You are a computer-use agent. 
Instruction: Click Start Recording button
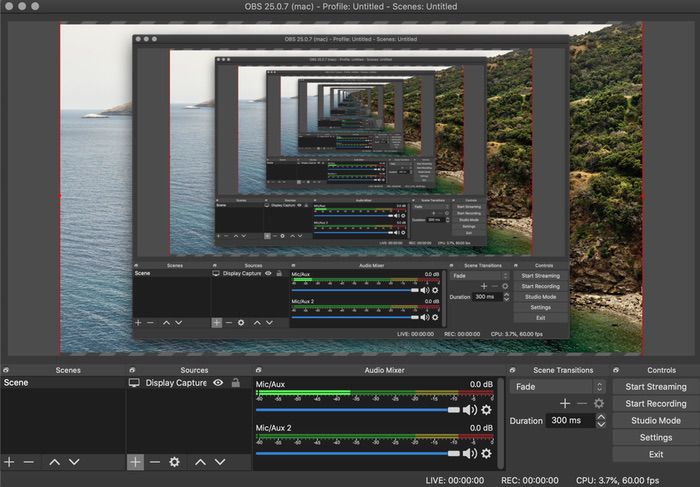[656, 404]
